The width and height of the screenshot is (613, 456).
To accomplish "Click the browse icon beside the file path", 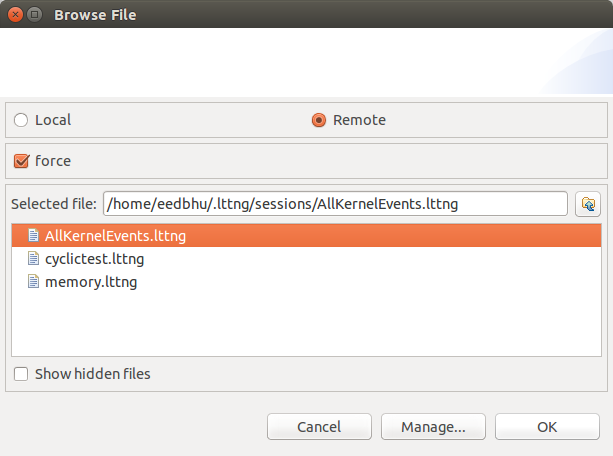I will [588, 204].
